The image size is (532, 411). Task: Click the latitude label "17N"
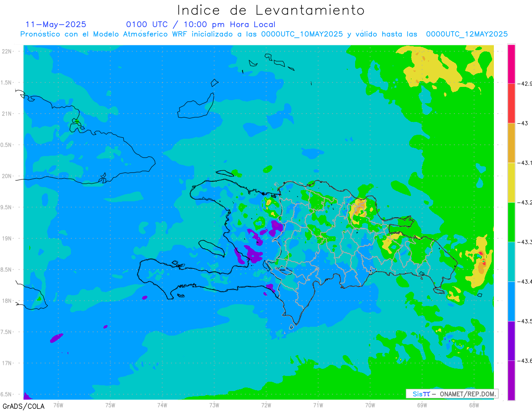pos(7,363)
